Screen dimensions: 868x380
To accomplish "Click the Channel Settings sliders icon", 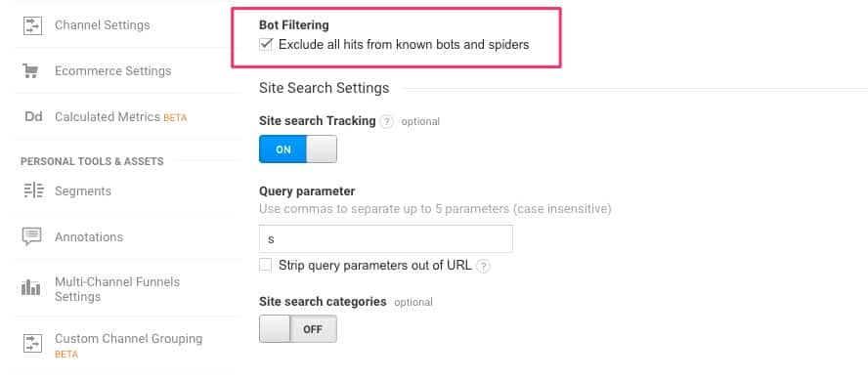I will click(x=32, y=25).
